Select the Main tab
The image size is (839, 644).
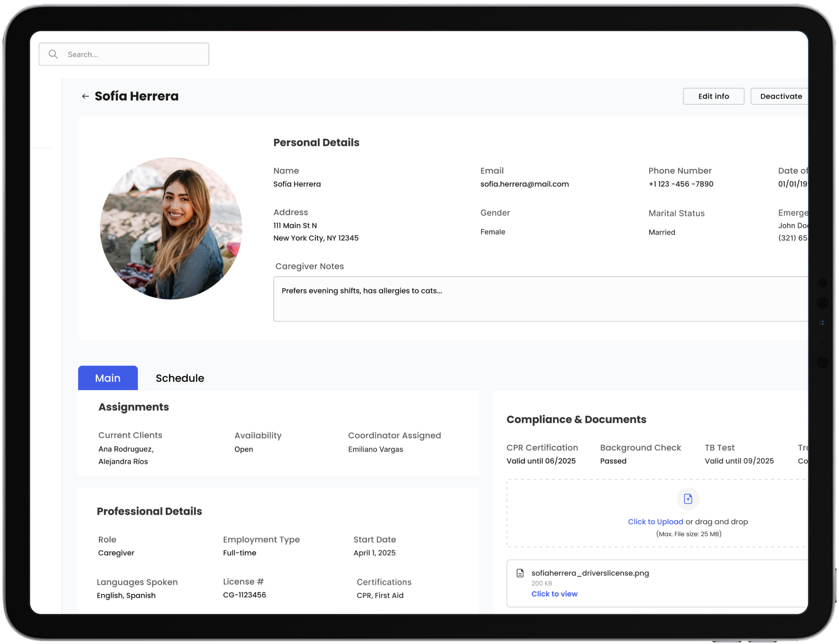pyautogui.click(x=108, y=378)
